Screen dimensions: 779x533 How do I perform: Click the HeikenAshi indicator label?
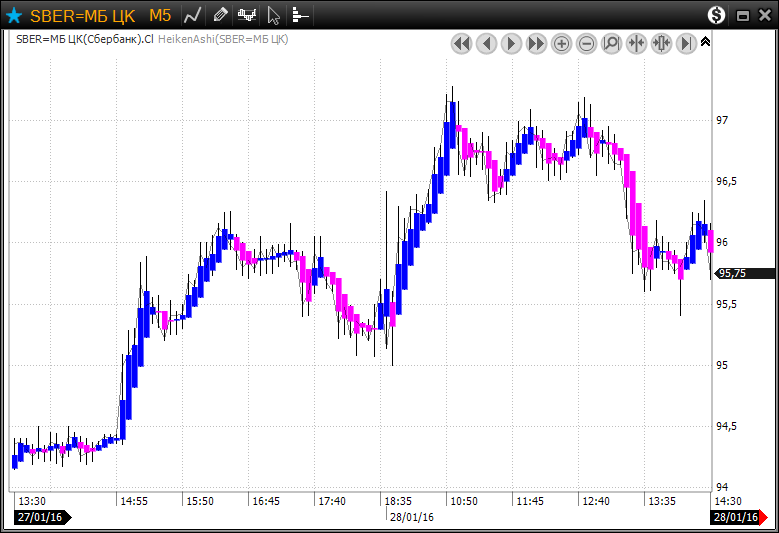pos(222,39)
